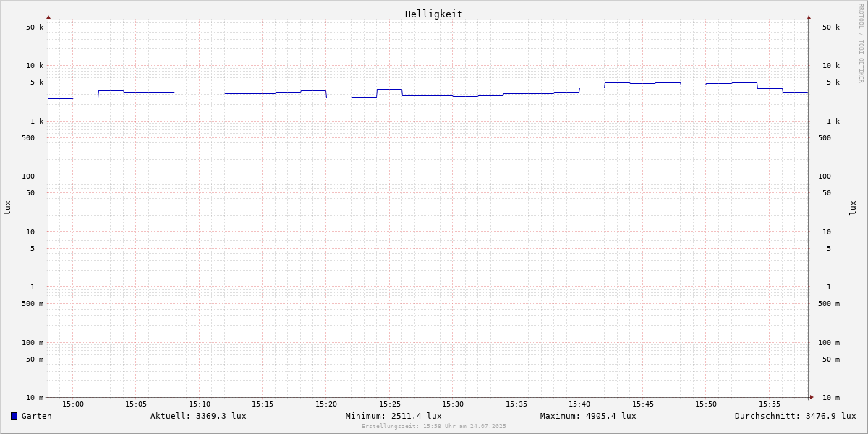The width and height of the screenshot is (868, 434).
Task: Click the '100 m' label on left axis
Action: click(x=33, y=343)
